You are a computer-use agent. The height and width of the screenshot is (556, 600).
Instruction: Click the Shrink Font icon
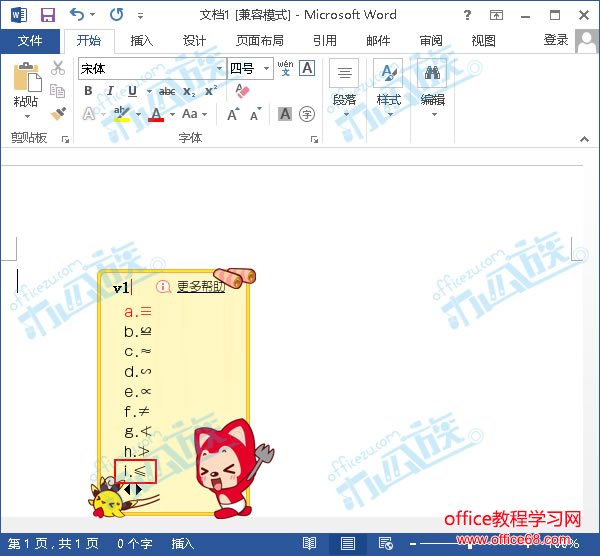(256, 114)
